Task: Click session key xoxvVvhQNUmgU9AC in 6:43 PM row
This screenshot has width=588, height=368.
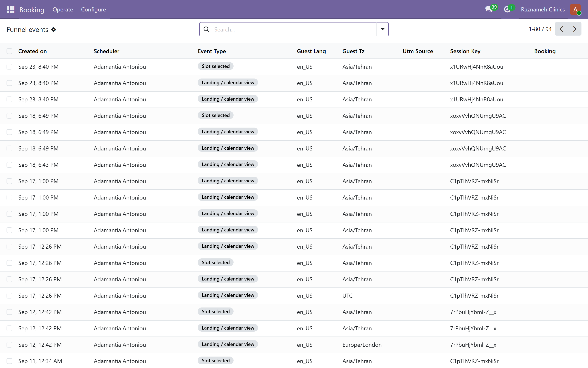Action: pyautogui.click(x=478, y=165)
